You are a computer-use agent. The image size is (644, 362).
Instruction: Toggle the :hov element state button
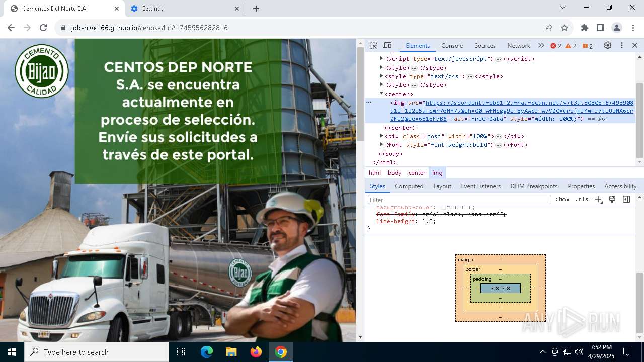coord(562,199)
